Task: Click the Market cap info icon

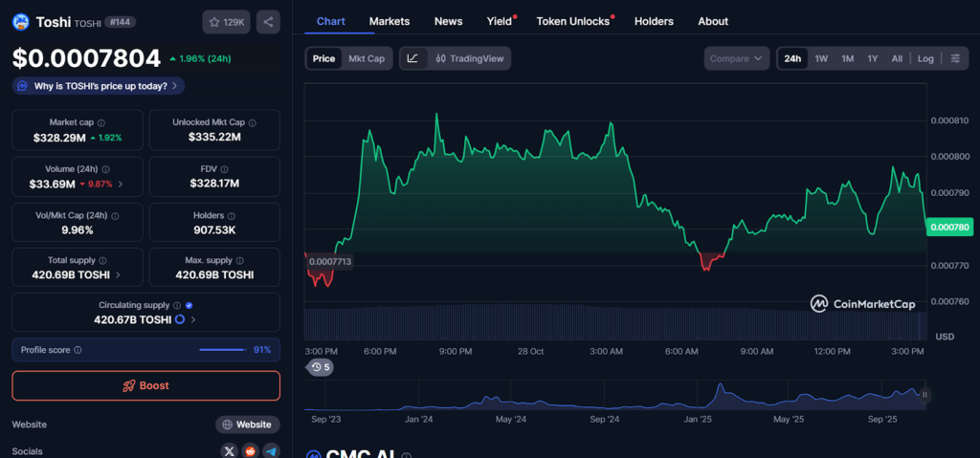Action: click(101, 122)
